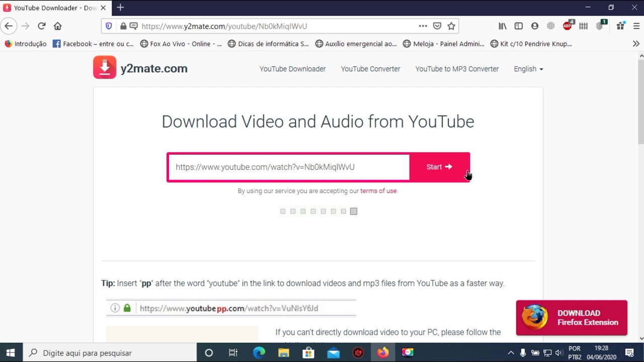The image size is (644, 362).
Task: Open the grey shield extension with badge
Action: (x=601, y=26)
